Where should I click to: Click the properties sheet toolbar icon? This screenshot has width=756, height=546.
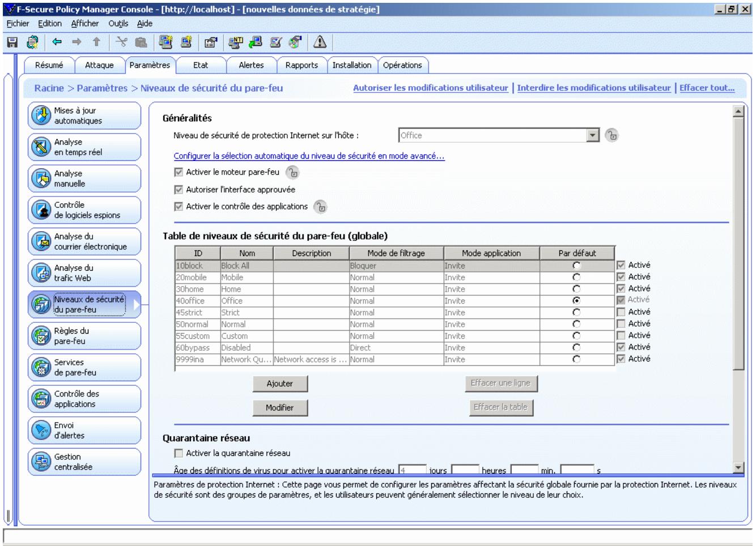pyautogui.click(x=211, y=41)
